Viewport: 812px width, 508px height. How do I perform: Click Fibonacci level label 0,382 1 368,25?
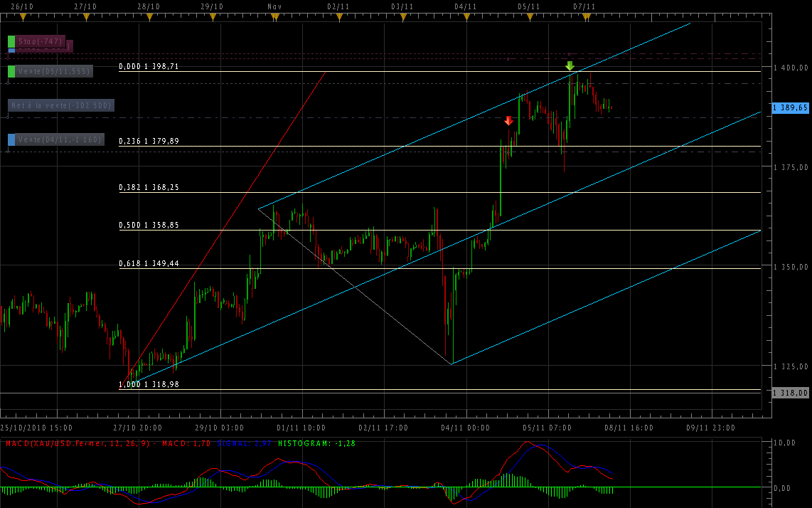149,188
